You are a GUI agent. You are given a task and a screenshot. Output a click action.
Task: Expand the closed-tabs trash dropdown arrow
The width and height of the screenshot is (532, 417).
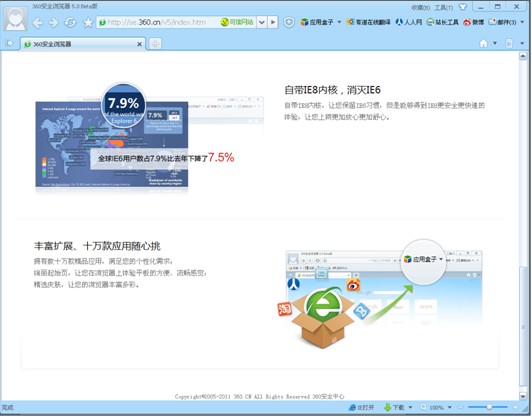tap(522, 43)
